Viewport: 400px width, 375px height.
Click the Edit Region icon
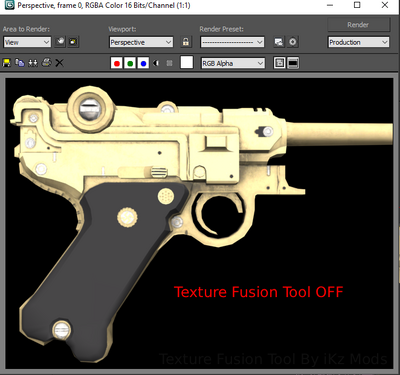[x=60, y=42]
